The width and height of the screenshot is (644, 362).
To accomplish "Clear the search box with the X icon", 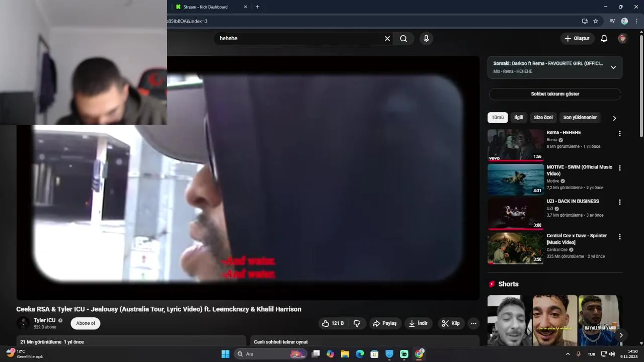I will [x=387, y=39].
